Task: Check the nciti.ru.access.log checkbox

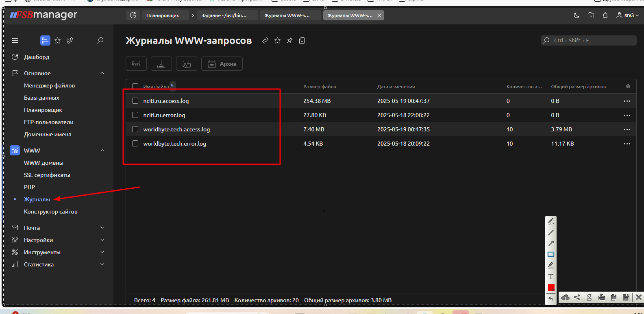Action: (x=135, y=101)
